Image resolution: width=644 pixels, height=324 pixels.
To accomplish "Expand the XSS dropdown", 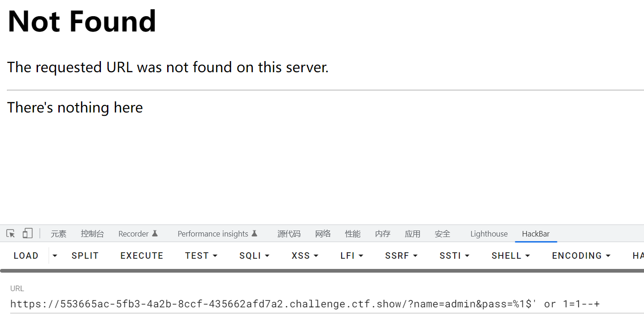I will click(305, 255).
